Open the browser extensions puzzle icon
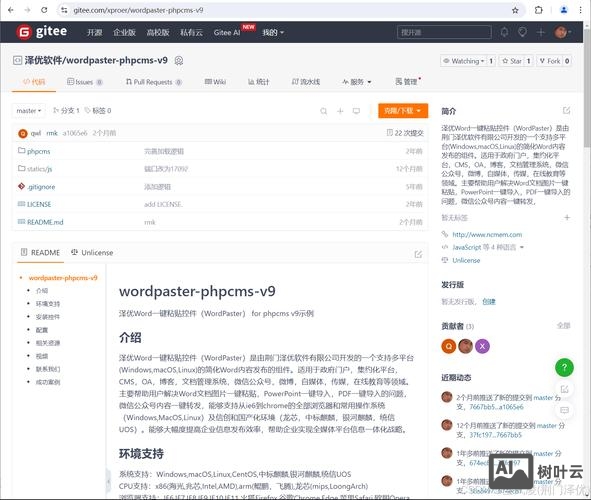 point(539,10)
